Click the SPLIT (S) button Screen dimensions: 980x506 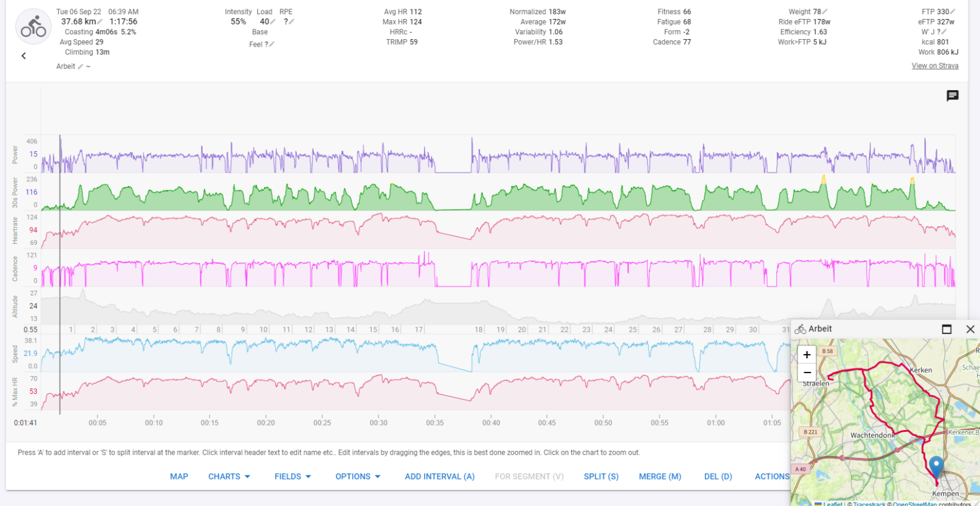tap(601, 477)
